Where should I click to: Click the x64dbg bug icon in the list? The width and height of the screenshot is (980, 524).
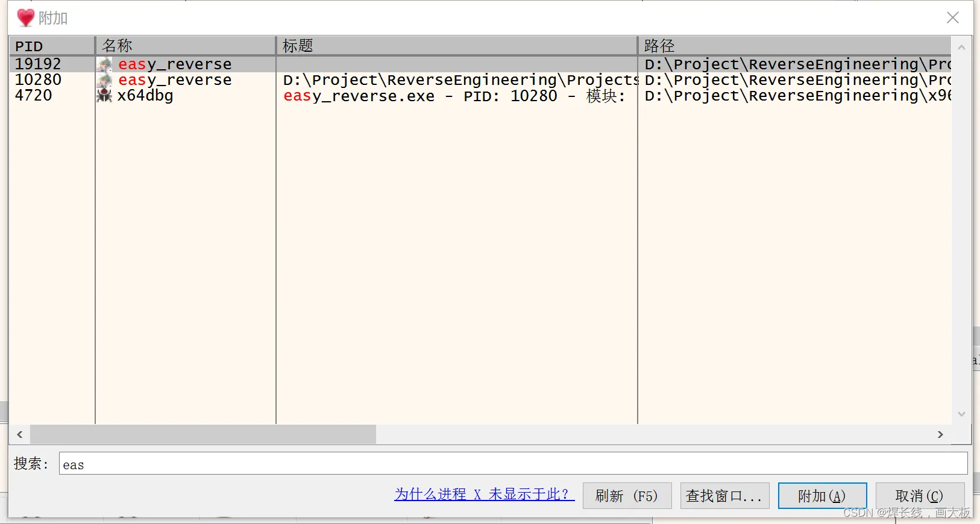(105, 96)
